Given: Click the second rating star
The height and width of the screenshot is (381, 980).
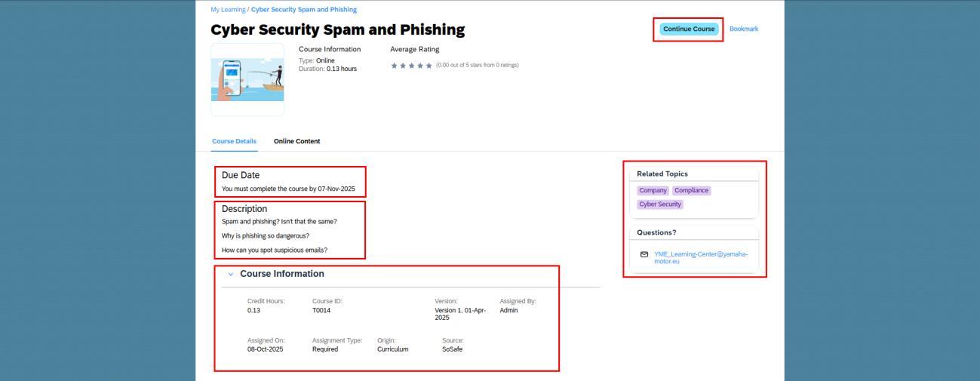Looking at the screenshot, I should click(402, 65).
